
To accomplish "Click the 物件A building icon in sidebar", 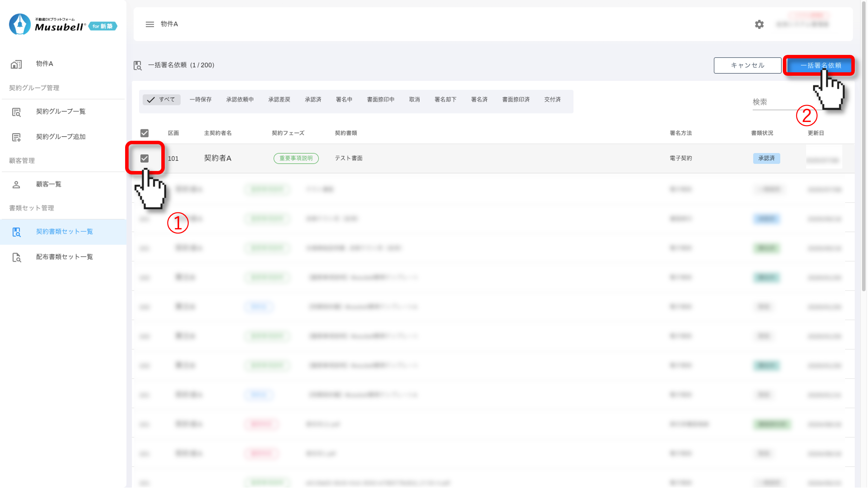I will 16,64.
